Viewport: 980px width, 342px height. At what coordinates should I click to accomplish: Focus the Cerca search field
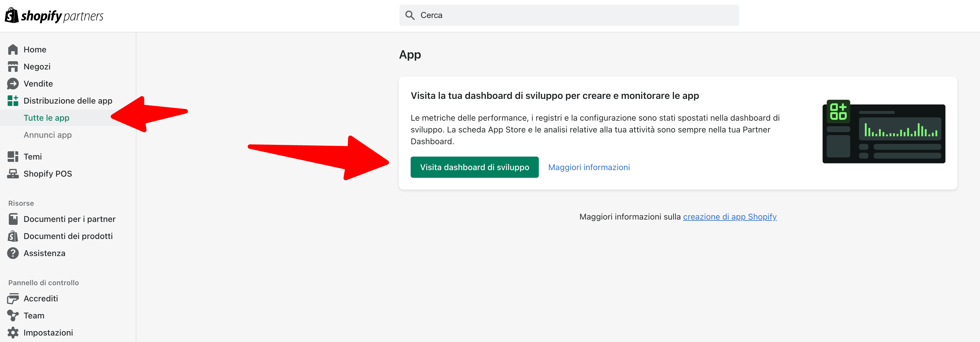pyautogui.click(x=569, y=15)
